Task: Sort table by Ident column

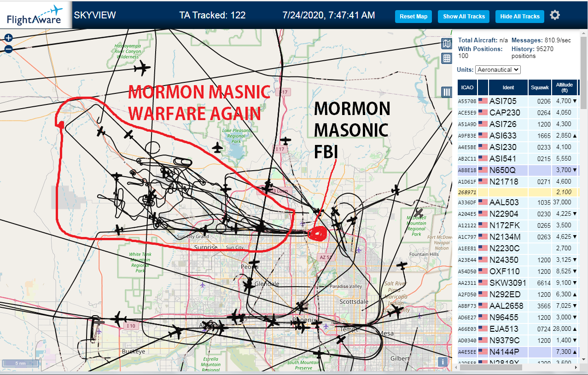Action: [x=508, y=87]
